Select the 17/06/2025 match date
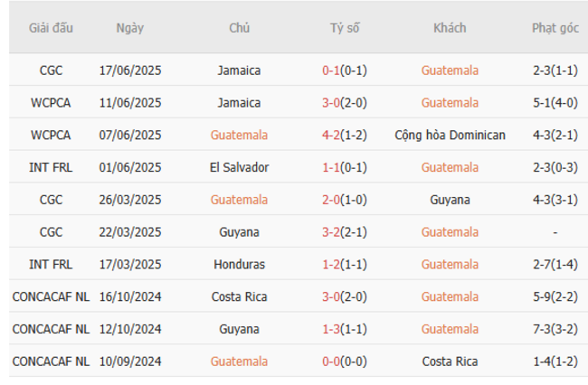 pyautogui.click(x=129, y=70)
